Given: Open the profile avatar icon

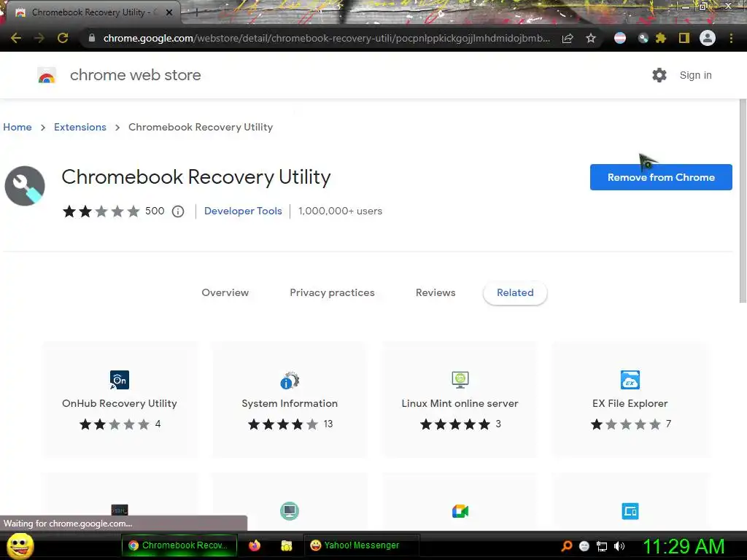Looking at the screenshot, I should tap(708, 38).
